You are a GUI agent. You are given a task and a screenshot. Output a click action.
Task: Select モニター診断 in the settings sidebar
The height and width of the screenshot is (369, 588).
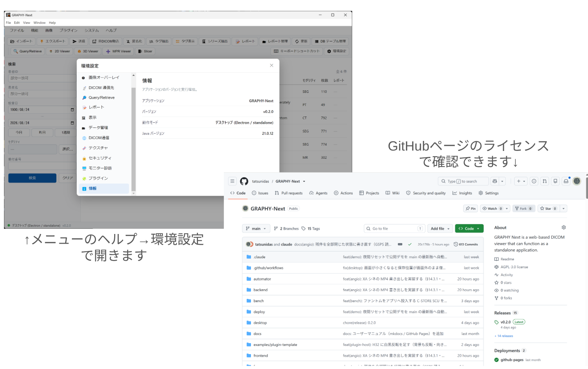coord(104,168)
